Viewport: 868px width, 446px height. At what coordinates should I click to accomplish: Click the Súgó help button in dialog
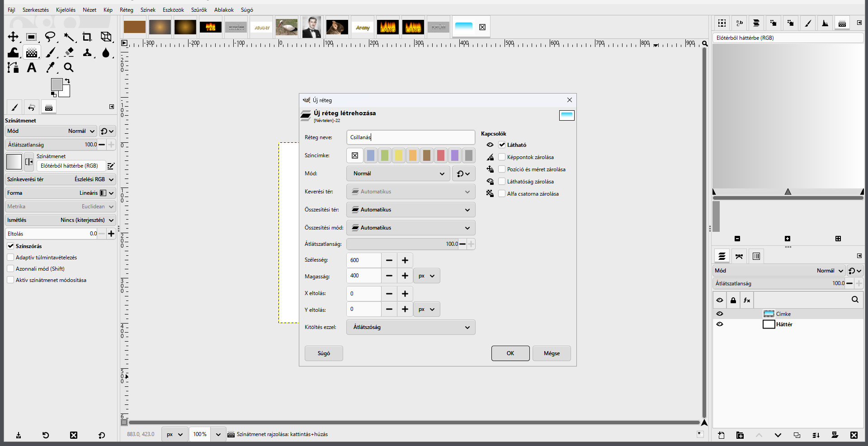(324, 353)
